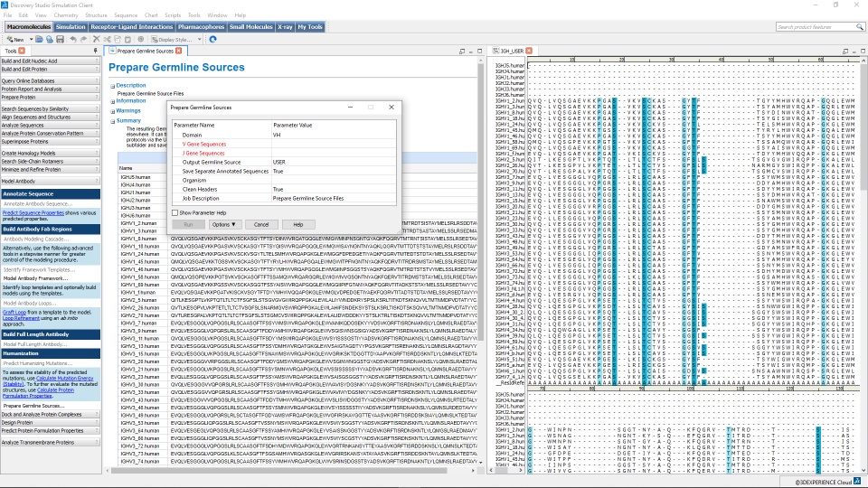
Task: Enable the Show Parameter Help checkbox
Action: point(175,213)
